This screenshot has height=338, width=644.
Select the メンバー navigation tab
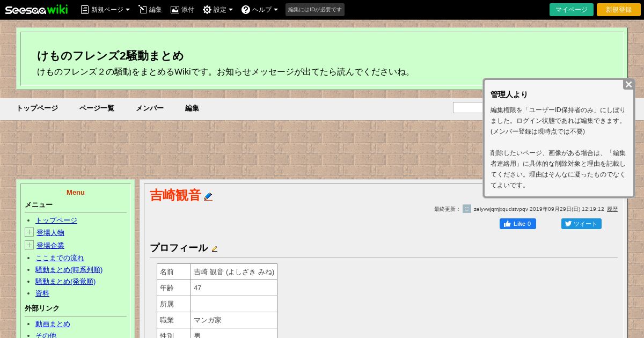coord(150,108)
